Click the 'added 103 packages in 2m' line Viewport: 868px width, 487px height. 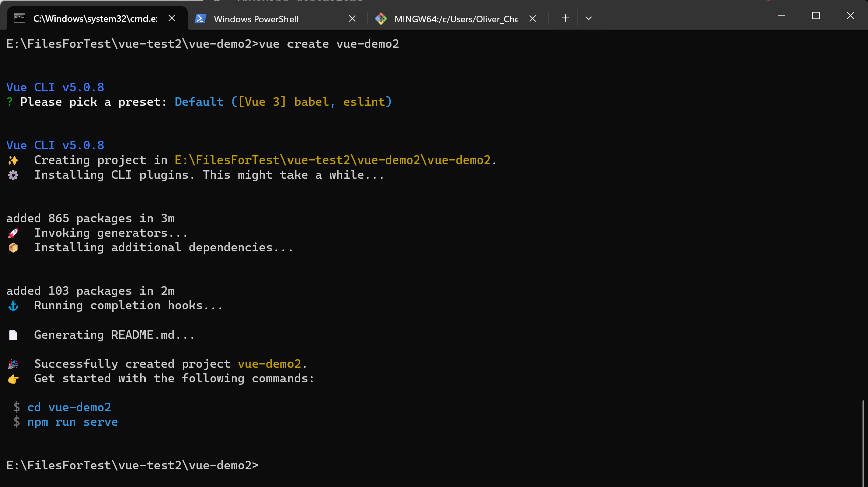click(x=90, y=291)
